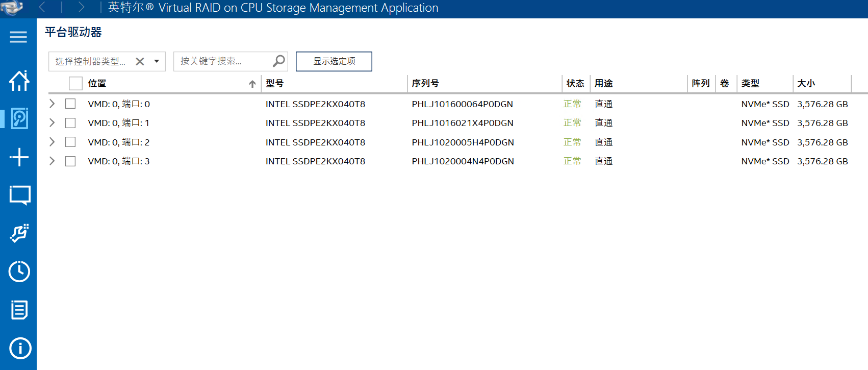This screenshot has height=370, width=868.
Task: Sort by the 型号 column header
Action: 275,83
